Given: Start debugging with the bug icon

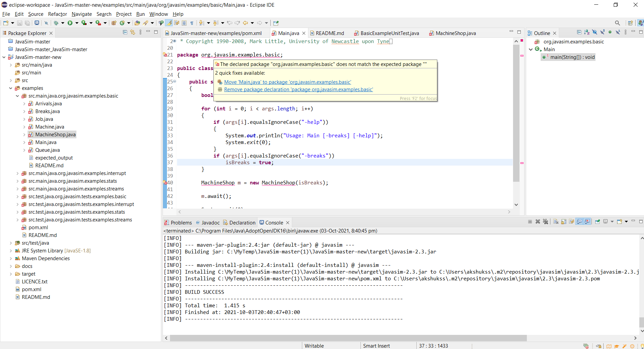Looking at the screenshot, I should click(56, 23).
